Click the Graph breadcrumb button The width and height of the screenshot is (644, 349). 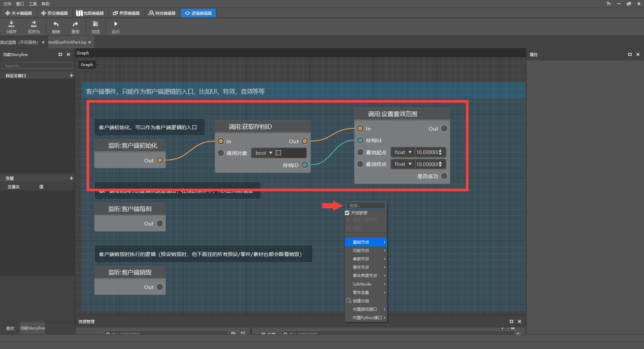coord(87,65)
